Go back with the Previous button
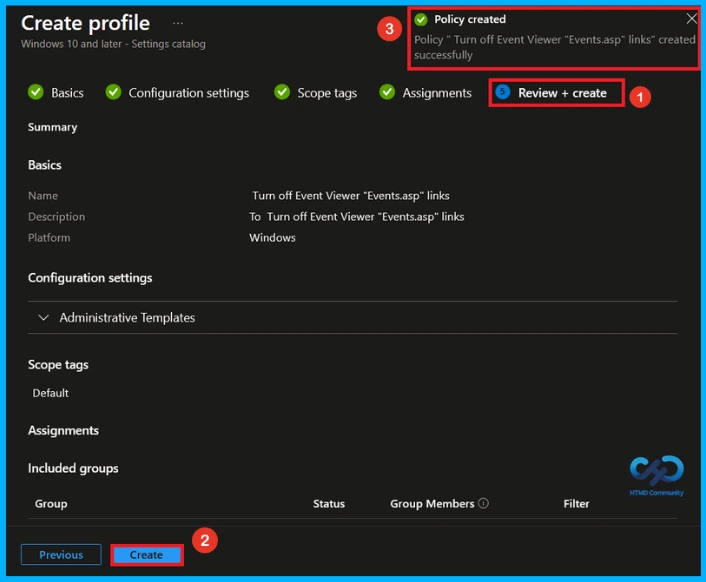 pyautogui.click(x=61, y=555)
